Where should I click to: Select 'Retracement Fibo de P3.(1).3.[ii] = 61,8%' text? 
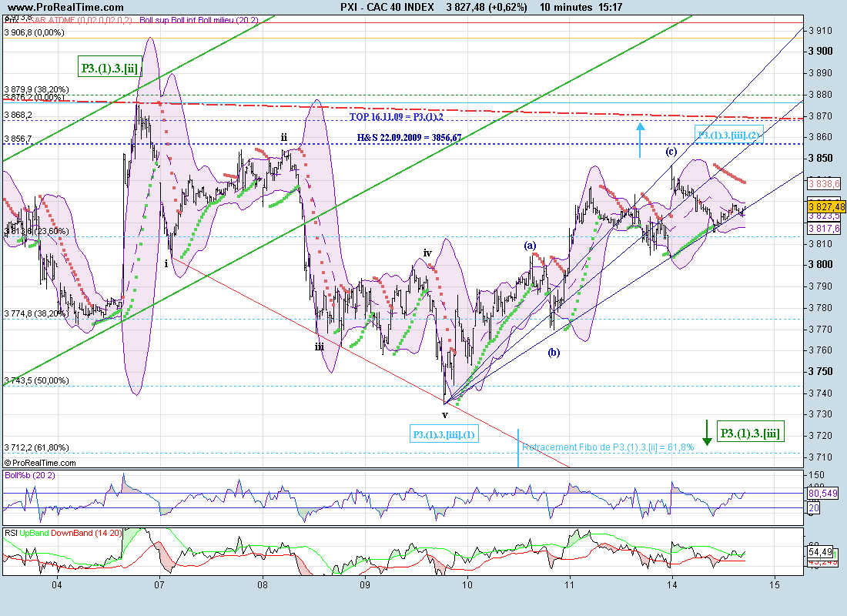click(608, 447)
